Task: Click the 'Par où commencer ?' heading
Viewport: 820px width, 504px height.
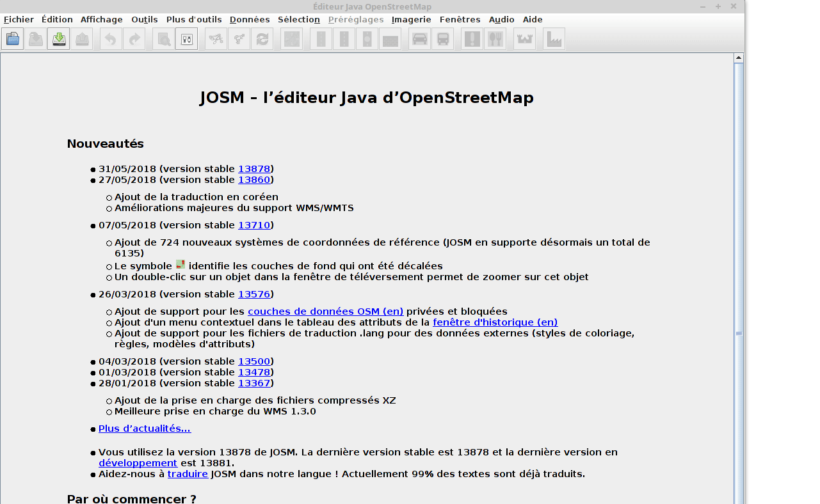Action: pos(132,499)
